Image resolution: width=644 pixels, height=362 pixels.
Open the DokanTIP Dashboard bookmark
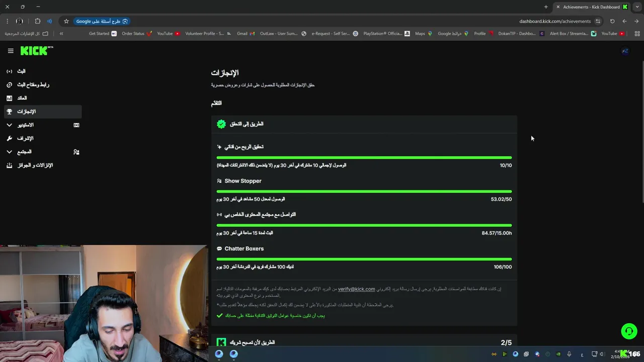tap(521, 34)
